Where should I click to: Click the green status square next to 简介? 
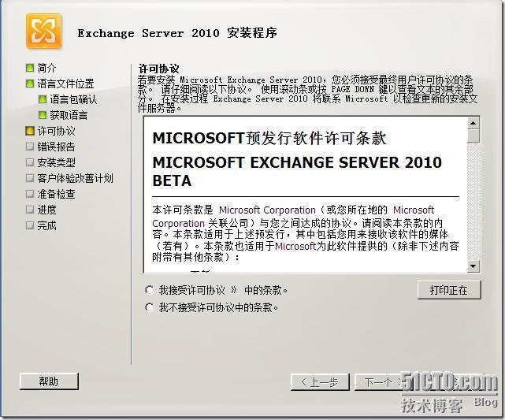30,68
